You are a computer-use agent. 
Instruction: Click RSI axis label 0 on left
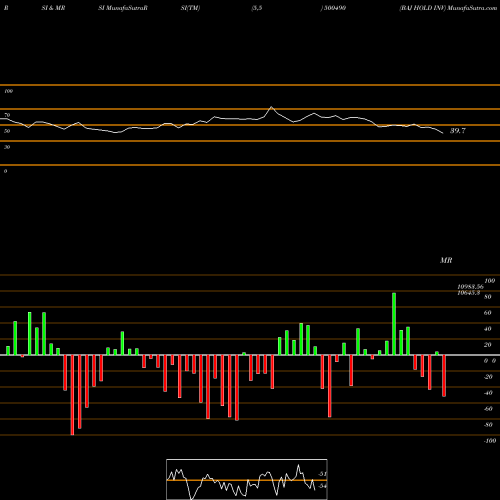[5, 171]
